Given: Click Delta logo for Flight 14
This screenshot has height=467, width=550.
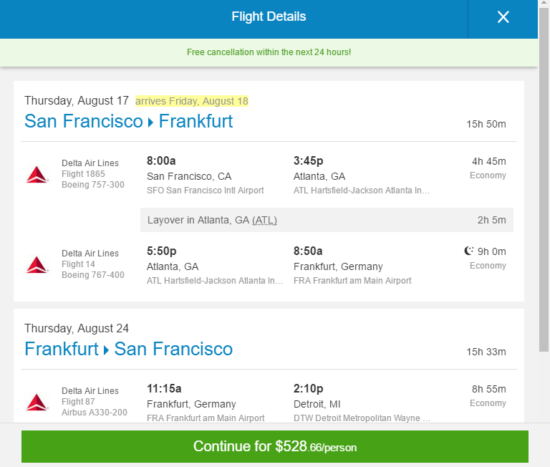Looking at the screenshot, I should [x=37, y=265].
